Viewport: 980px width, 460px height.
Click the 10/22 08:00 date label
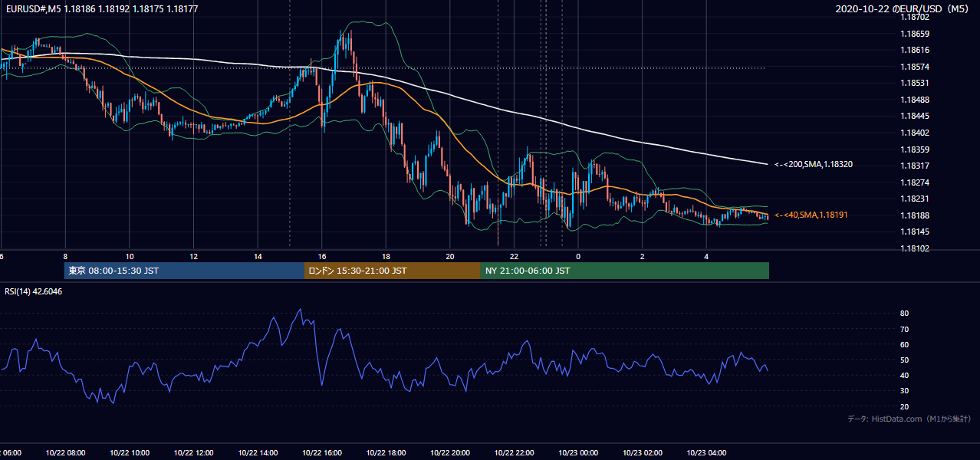[65, 452]
